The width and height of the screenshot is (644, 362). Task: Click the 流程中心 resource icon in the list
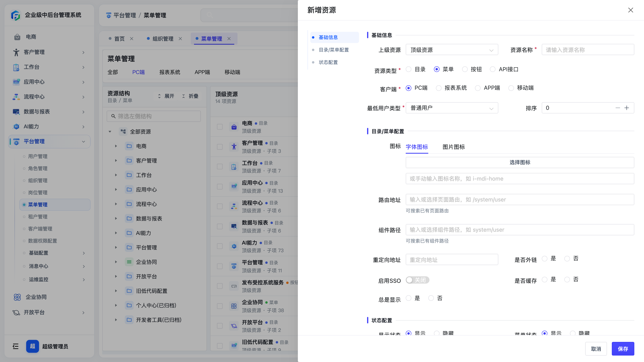coord(234,206)
